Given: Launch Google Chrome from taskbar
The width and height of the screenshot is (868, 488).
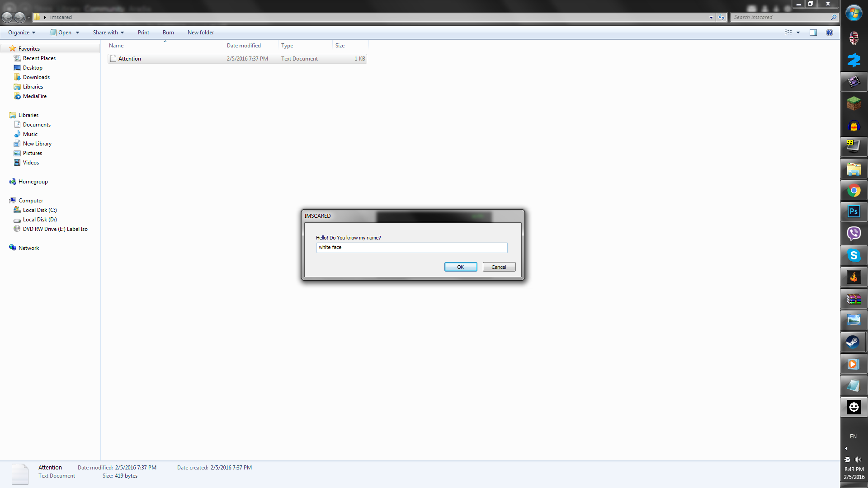Looking at the screenshot, I should [854, 191].
